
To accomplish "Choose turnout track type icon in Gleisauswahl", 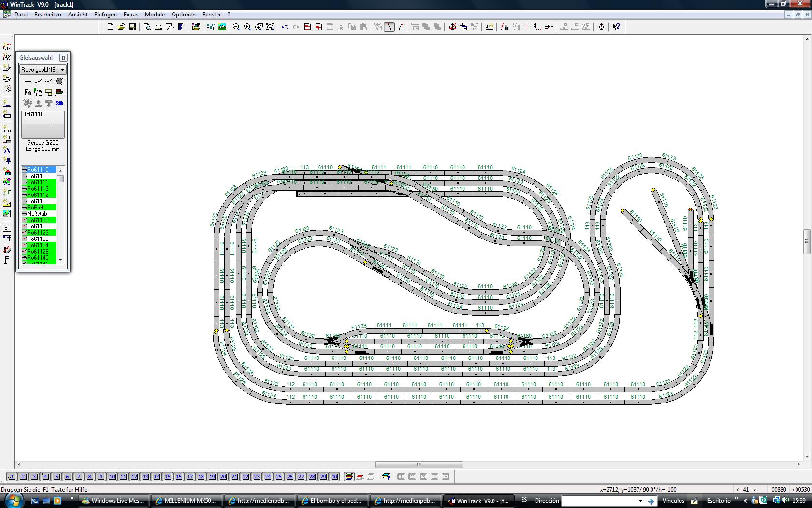I will pos(49,81).
